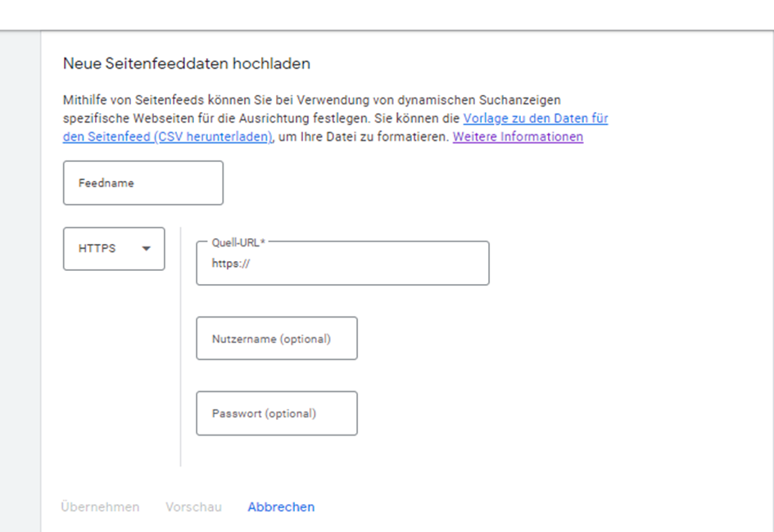The image size is (774, 532).
Task: Focus the Quell-URL text field
Action: pos(342,264)
